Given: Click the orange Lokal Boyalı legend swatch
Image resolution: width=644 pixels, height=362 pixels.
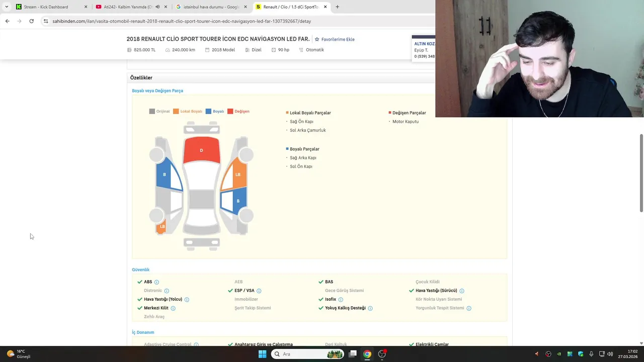Looking at the screenshot, I should click(176, 111).
